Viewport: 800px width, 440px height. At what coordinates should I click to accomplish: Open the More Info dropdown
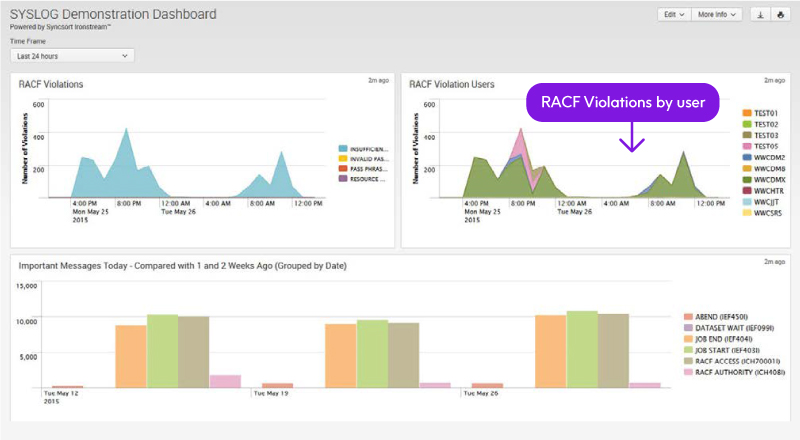click(x=716, y=15)
